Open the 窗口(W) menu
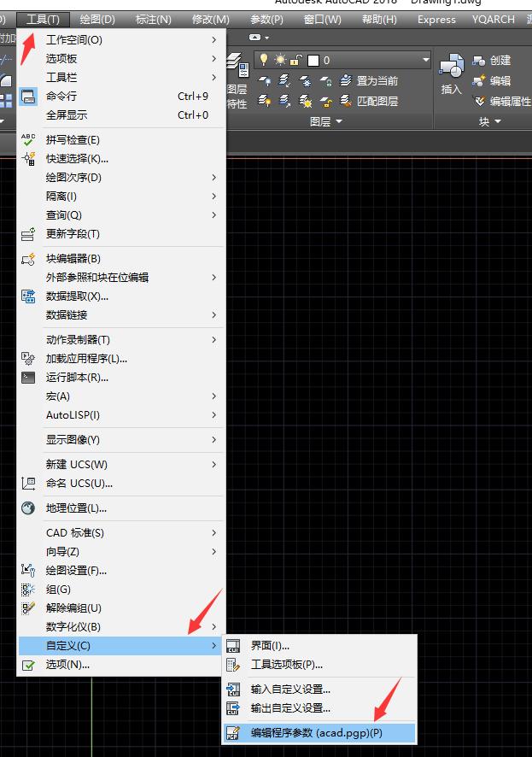Image resolution: width=532 pixels, height=757 pixels. pyautogui.click(x=323, y=20)
